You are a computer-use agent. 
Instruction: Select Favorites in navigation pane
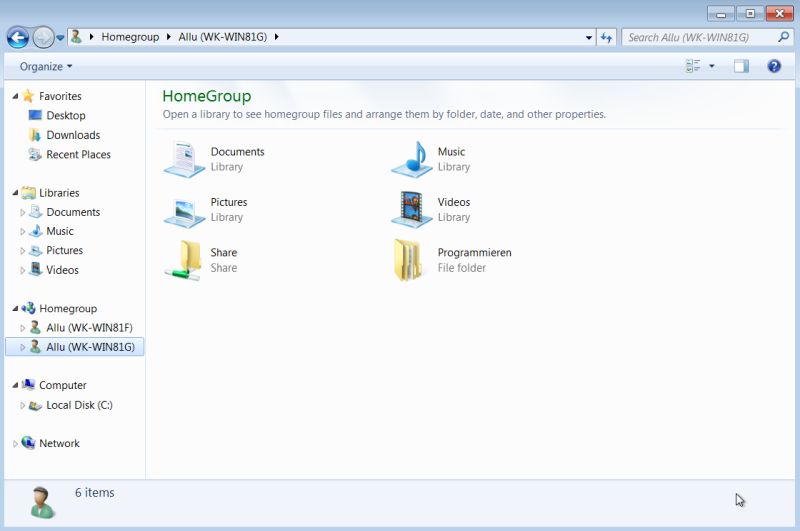click(x=60, y=96)
